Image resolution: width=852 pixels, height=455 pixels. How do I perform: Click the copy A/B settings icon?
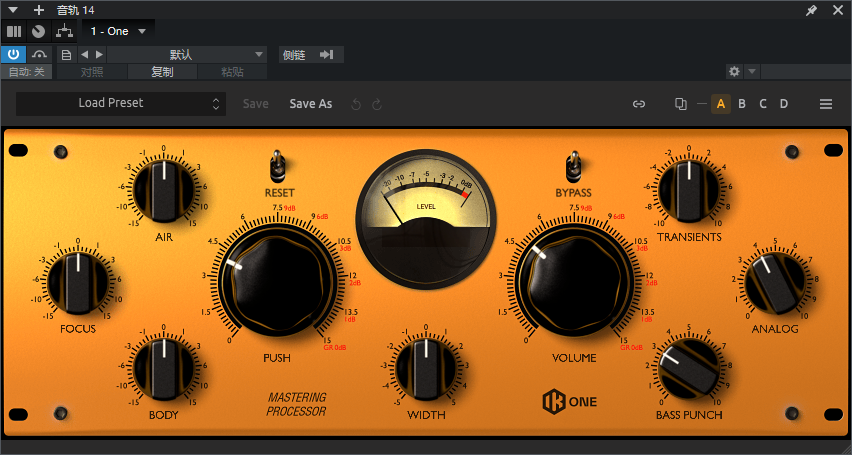click(x=680, y=104)
